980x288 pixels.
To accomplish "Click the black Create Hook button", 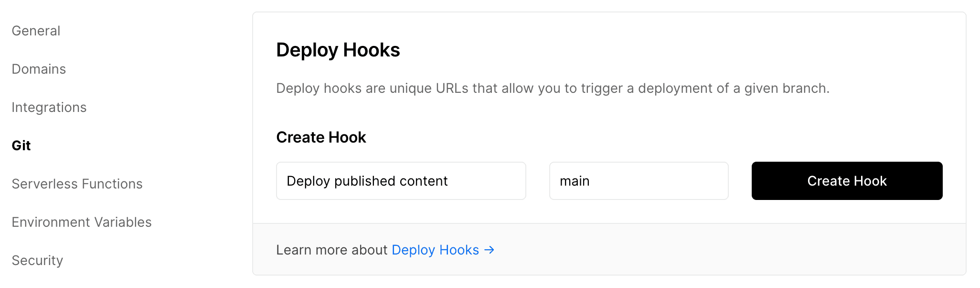I will pyautogui.click(x=847, y=181).
